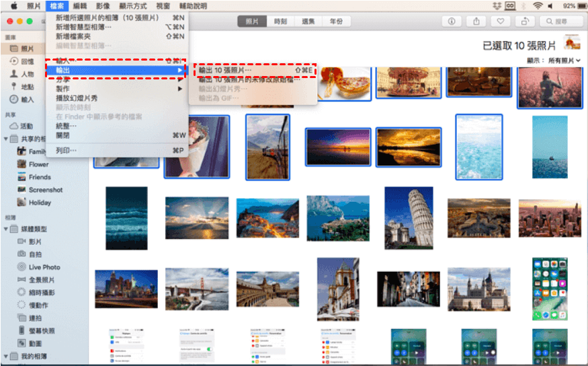The image size is (588, 366).
Task: Select the Golden Gate Bridge photo
Action: (x=197, y=289)
